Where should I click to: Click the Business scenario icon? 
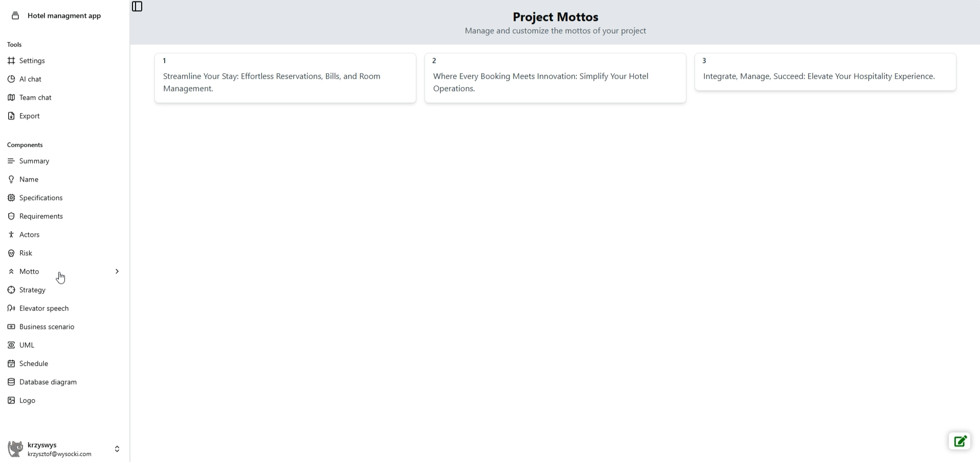pyautogui.click(x=11, y=327)
